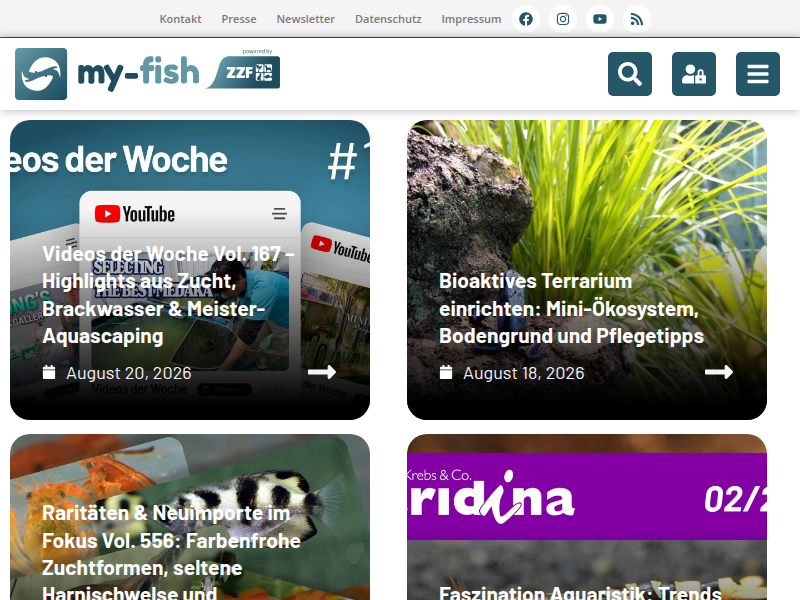Click arrow on Videos der Woche card
Screen dimensions: 800x600
click(322, 372)
